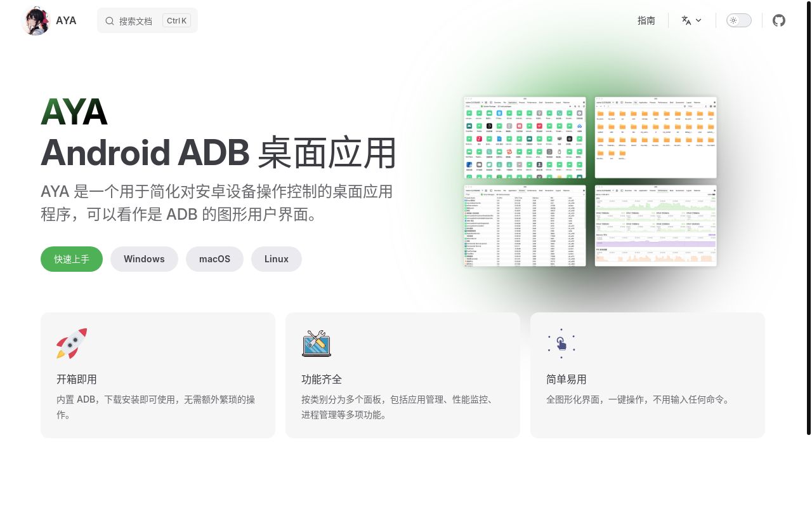This screenshot has width=812, height=508.
Task: Select the Linux download button
Action: [x=276, y=259]
